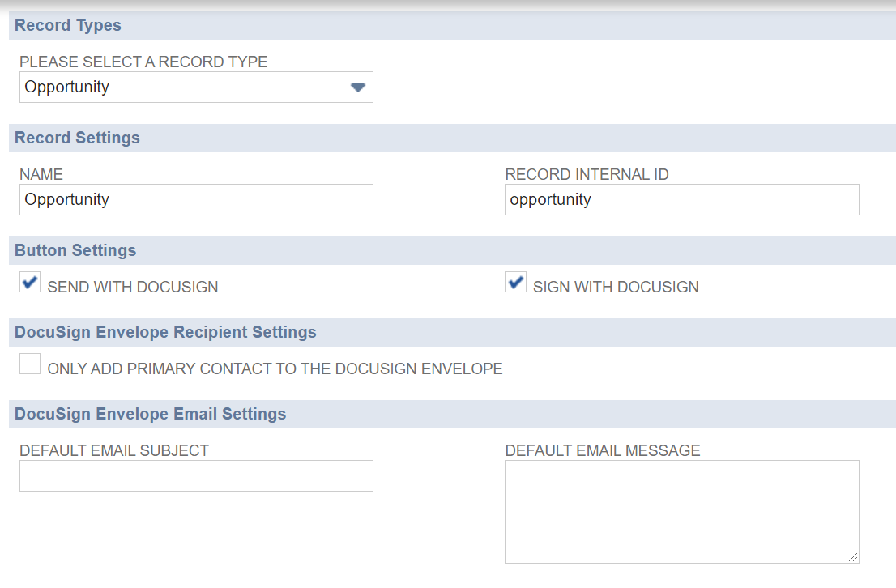Toggle the SEND WITH DOCUSIGN setting off
896x588 pixels.
[x=29, y=282]
